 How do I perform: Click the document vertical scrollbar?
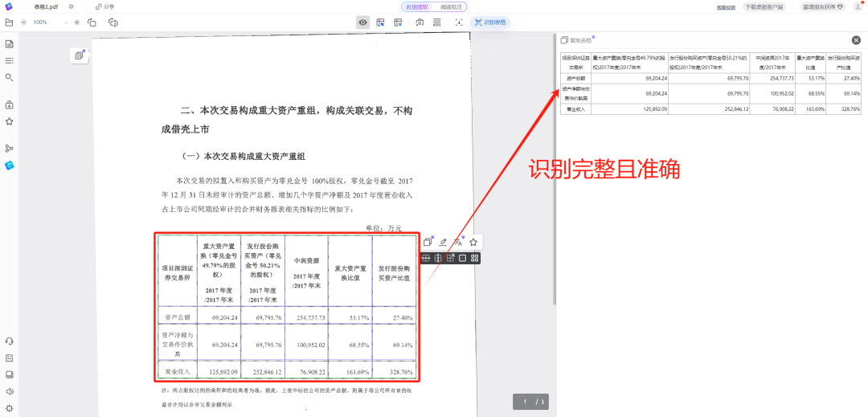[x=554, y=169]
